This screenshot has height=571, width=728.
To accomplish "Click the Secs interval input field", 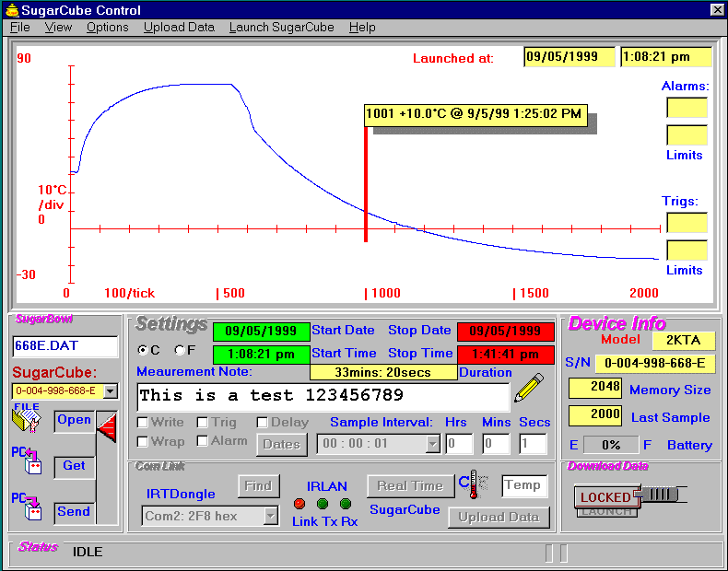I will [x=533, y=444].
